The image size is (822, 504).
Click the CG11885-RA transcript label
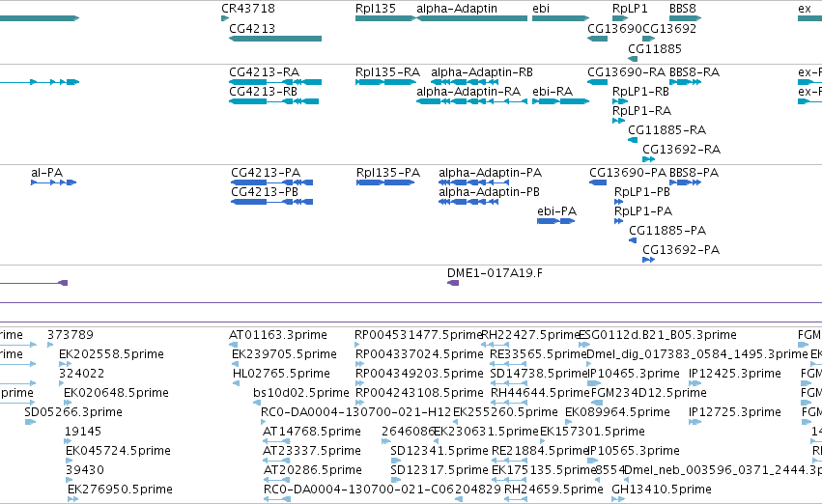pos(666,130)
